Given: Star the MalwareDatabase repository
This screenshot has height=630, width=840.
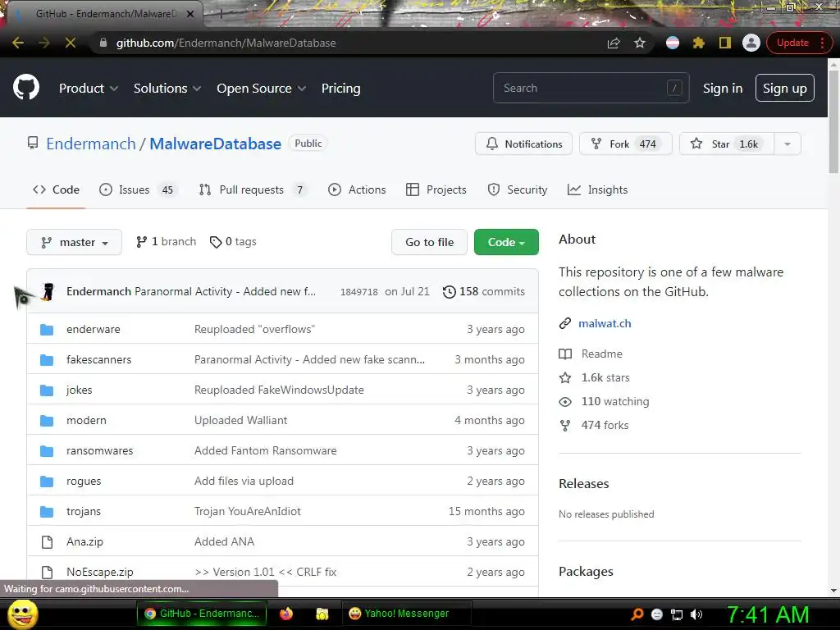Looking at the screenshot, I should pos(727,144).
